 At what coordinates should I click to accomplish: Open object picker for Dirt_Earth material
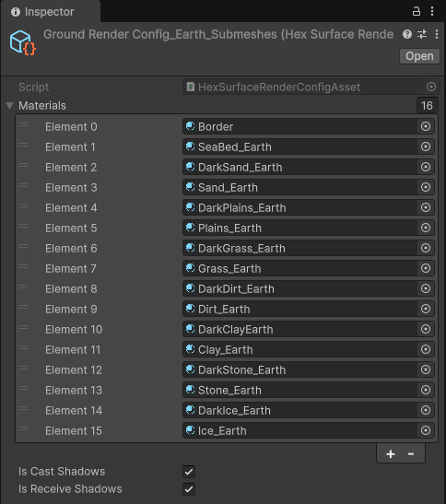tap(426, 309)
